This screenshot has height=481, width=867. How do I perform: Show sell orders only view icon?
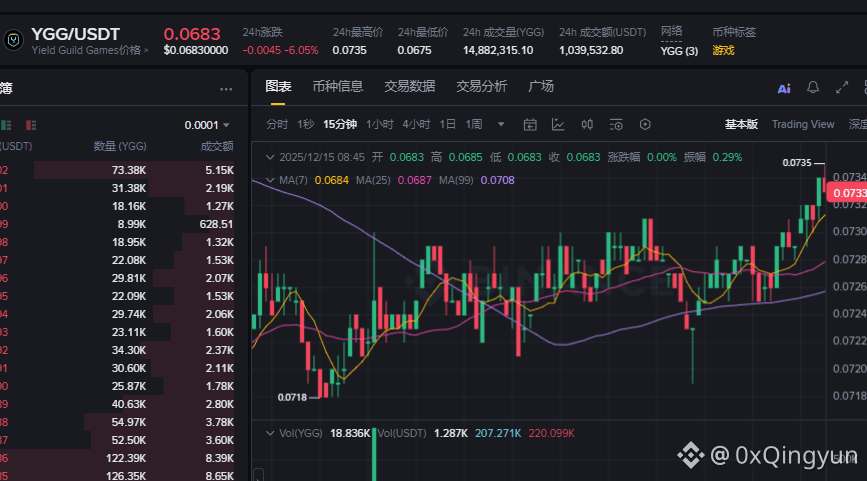(x=31, y=125)
